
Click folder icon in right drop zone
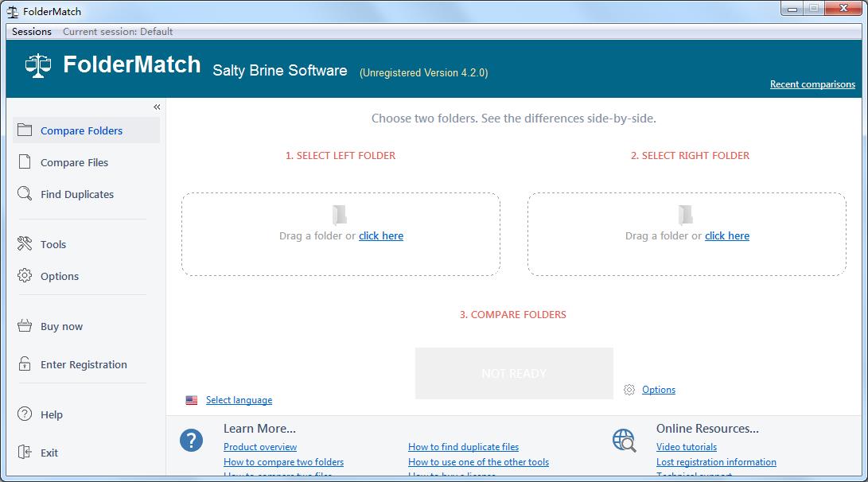pos(685,215)
